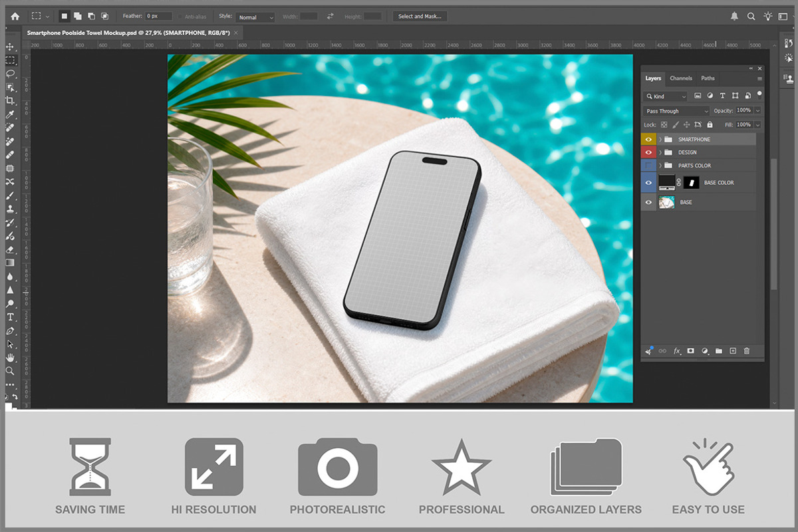The width and height of the screenshot is (798, 532).
Task: Create a new group folder icon
Action: [719, 350]
